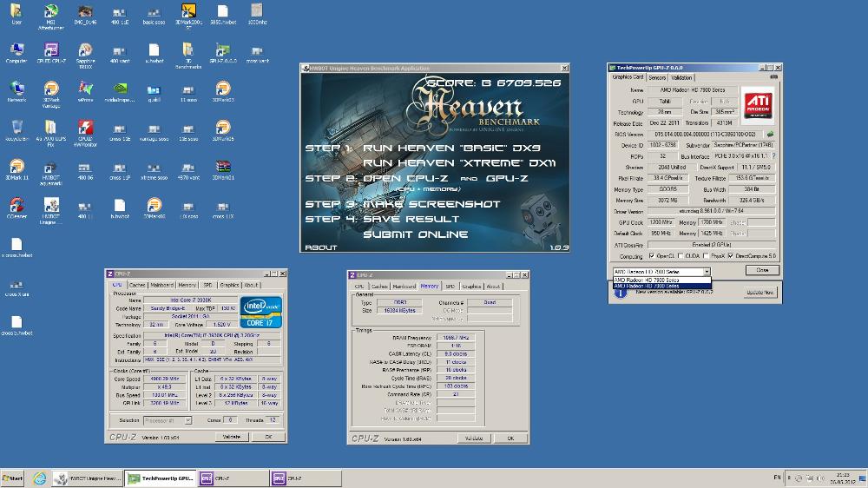Click Make Screenshot in Heaven app
The image size is (868, 488).
click(x=431, y=204)
